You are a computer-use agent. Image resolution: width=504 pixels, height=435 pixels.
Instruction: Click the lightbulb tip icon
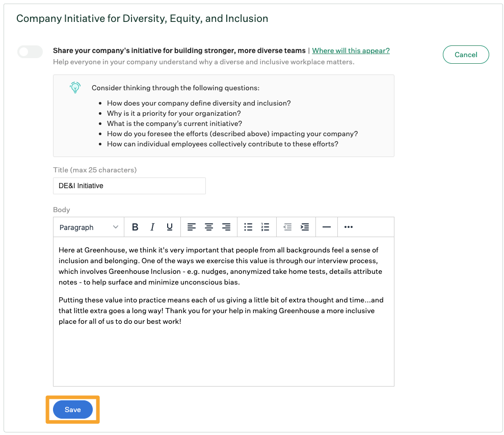(75, 87)
